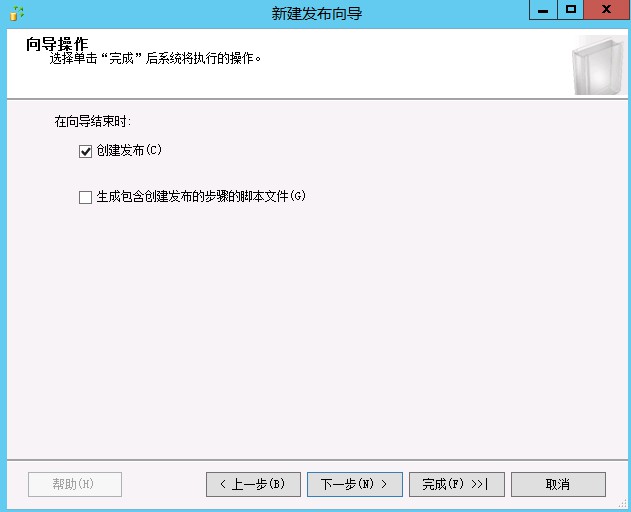Minimize the 新建发布向导 window
This screenshot has width=631, height=512.
click(x=542, y=10)
